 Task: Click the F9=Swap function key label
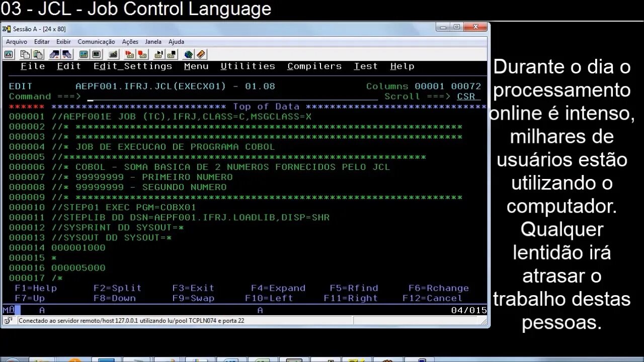pyautogui.click(x=193, y=298)
